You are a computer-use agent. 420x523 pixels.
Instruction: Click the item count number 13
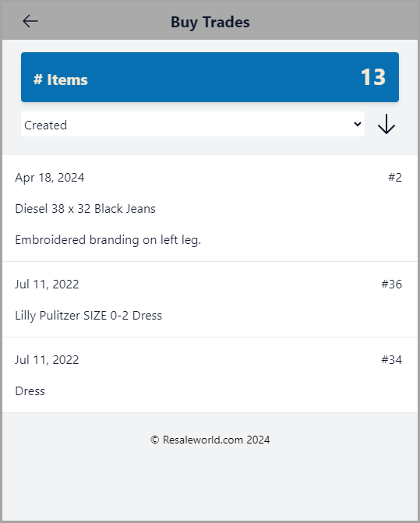click(373, 77)
